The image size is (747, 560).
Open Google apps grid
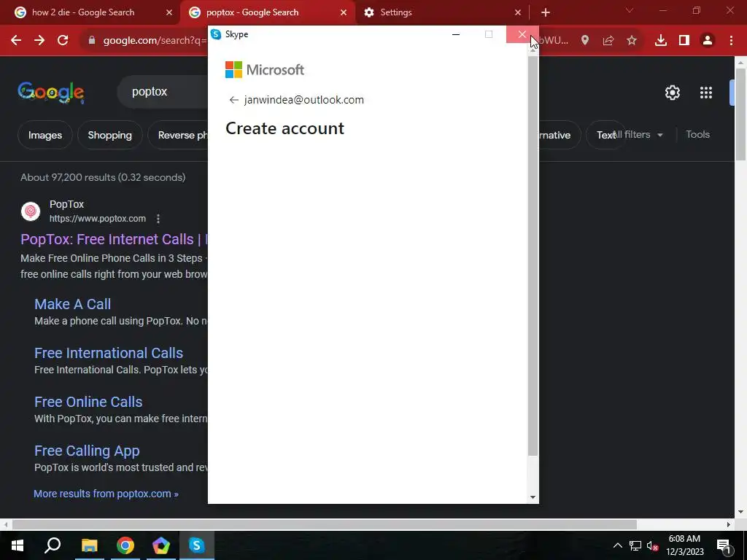[706, 93]
